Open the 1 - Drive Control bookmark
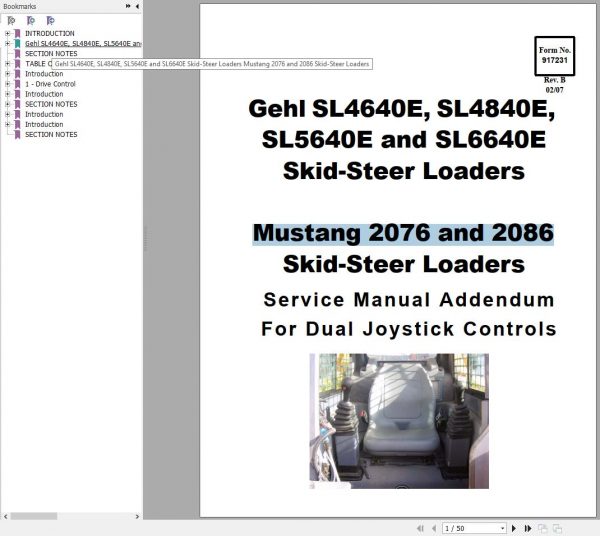Screen dimensions: 600x536 click(x=50, y=84)
